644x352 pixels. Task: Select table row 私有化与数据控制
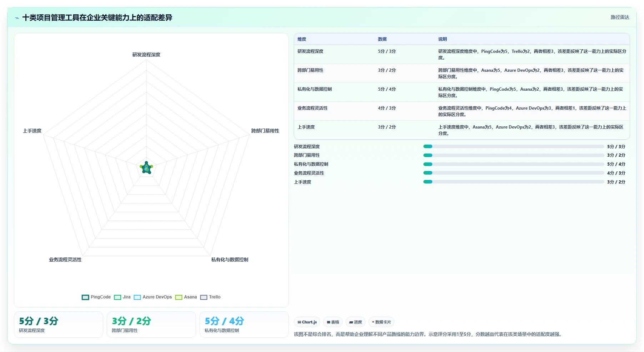(462, 92)
